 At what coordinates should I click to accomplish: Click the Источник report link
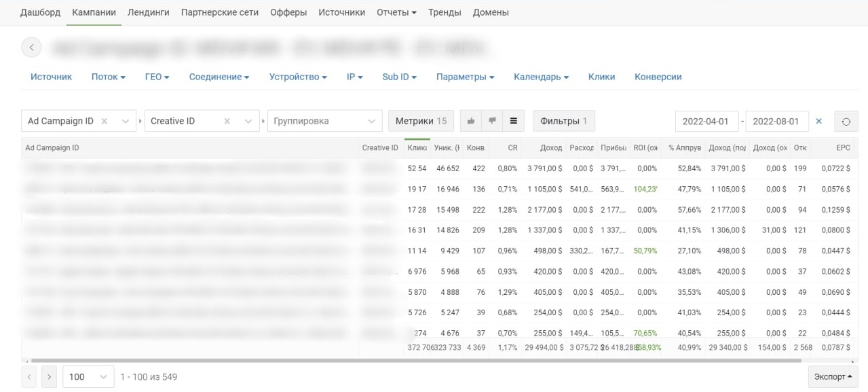click(x=51, y=77)
